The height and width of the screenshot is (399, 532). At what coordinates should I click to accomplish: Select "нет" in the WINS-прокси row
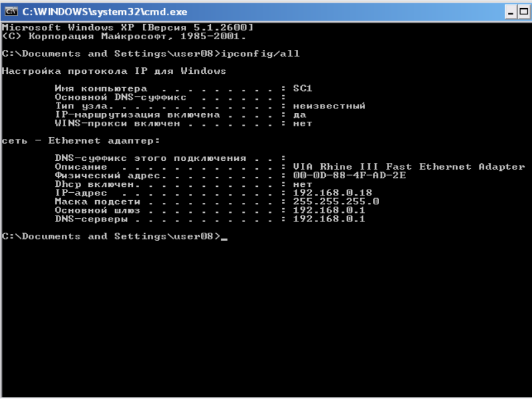tap(303, 124)
